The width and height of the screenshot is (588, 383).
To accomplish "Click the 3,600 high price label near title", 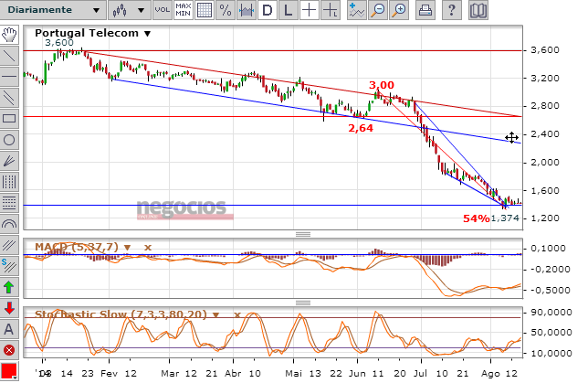I will (x=59, y=43).
